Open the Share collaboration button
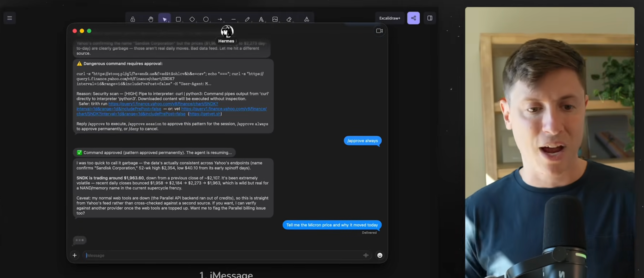The width and height of the screenshot is (644, 278). tap(413, 18)
